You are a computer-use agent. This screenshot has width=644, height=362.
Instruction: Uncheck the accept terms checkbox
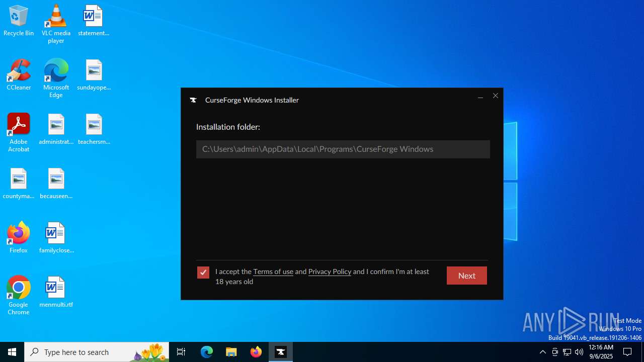click(203, 273)
